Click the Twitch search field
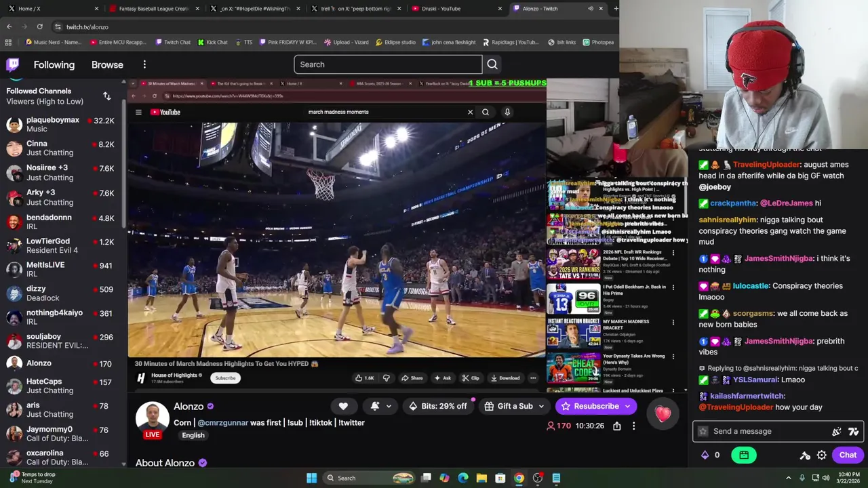Viewport: 868px width, 488px height. [388, 64]
